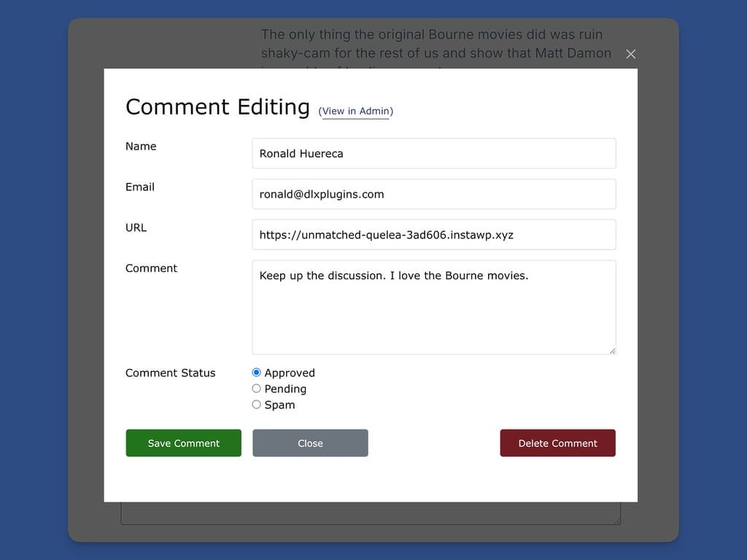Click the Comment Editing heading
Screen dimensions: 747x560
217,106
